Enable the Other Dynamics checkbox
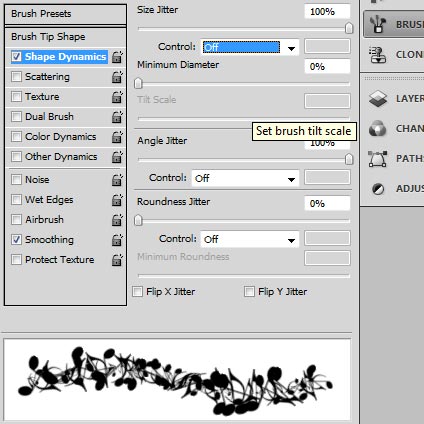This screenshot has width=424, height=424. coord(16,157)
